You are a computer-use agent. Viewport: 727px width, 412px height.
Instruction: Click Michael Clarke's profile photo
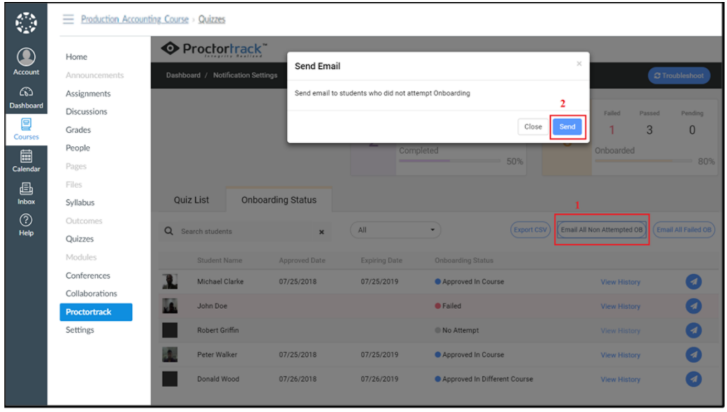[170, 281]
